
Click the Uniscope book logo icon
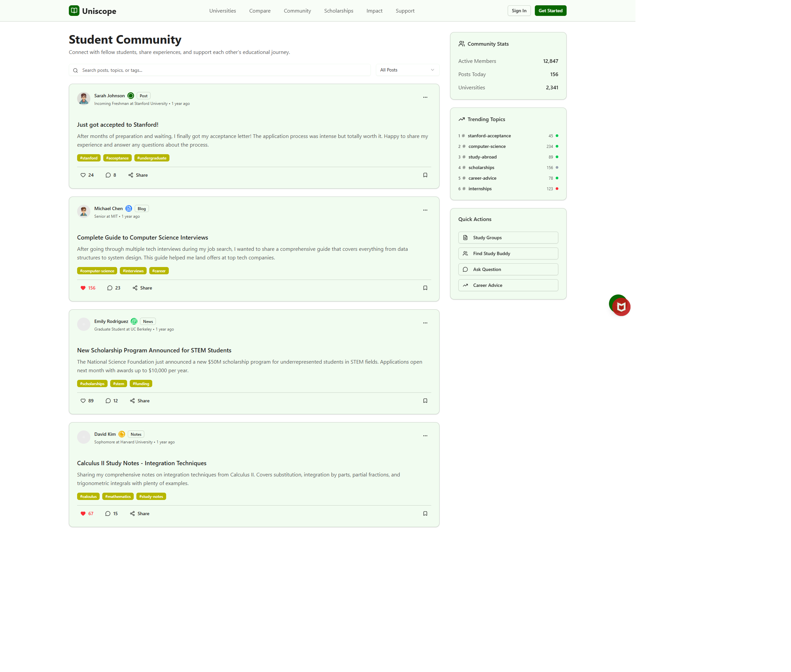coord(74,11)
